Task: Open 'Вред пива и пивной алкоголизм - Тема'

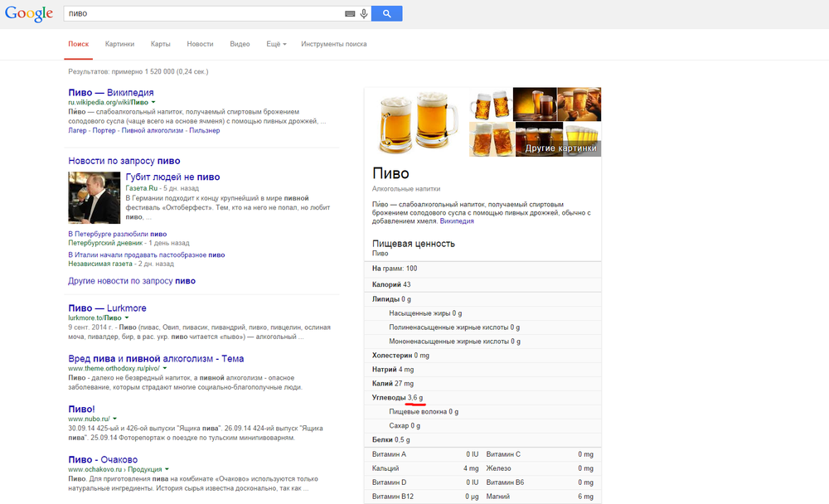Action: pos(156,359)
